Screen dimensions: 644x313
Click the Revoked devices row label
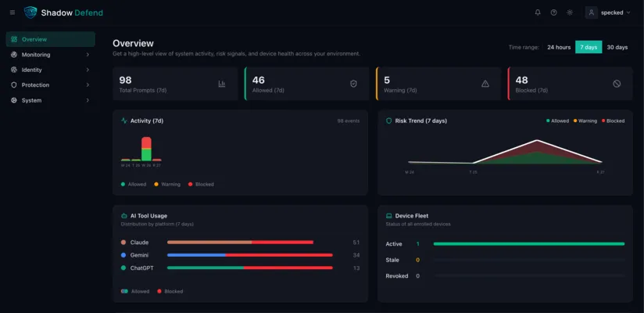(x=397, y=276)
